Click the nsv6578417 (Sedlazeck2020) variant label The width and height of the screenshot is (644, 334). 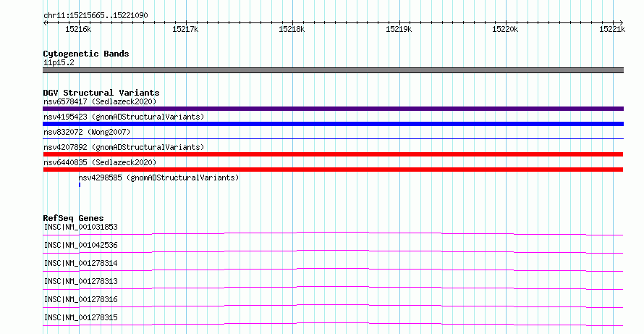click(100, 101)
